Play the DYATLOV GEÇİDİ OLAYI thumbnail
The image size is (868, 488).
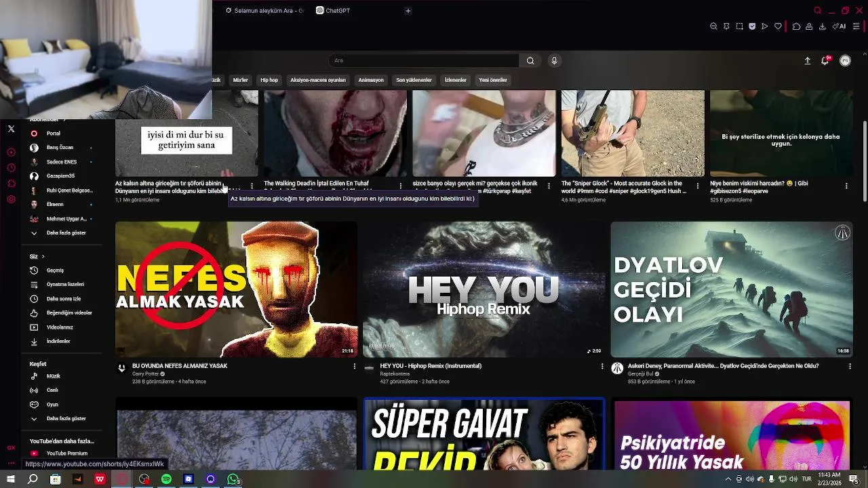click(x=732, y=289)
